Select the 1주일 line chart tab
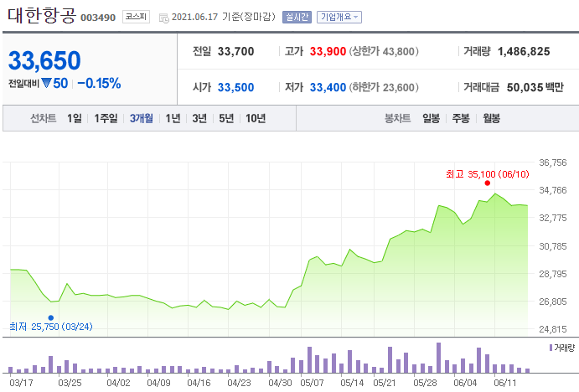 coord(106,118)
